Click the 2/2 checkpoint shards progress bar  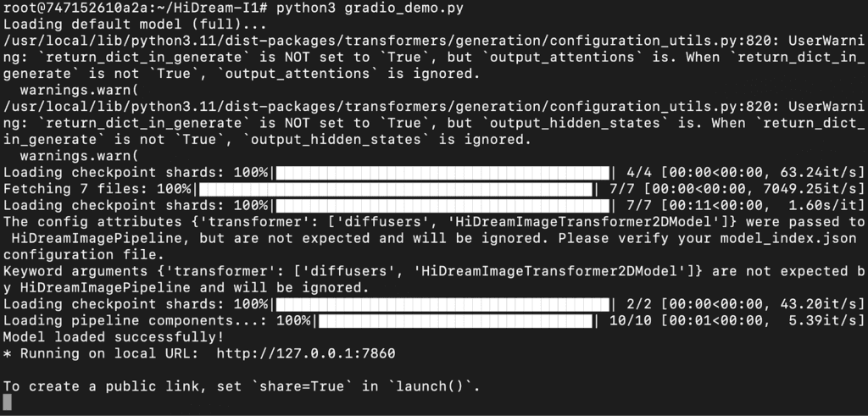[x=442, y=304]
